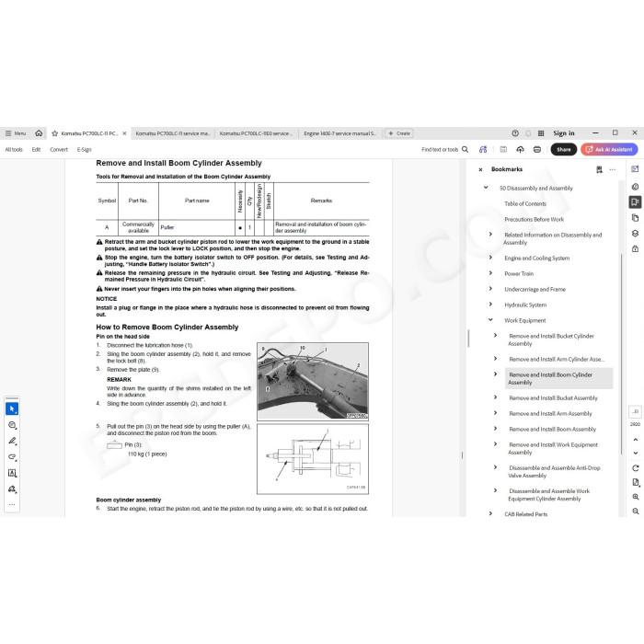Open Remove and Install Arm Assembly bookmark
This screenshot has height=644, width=644.
(550, 414)
